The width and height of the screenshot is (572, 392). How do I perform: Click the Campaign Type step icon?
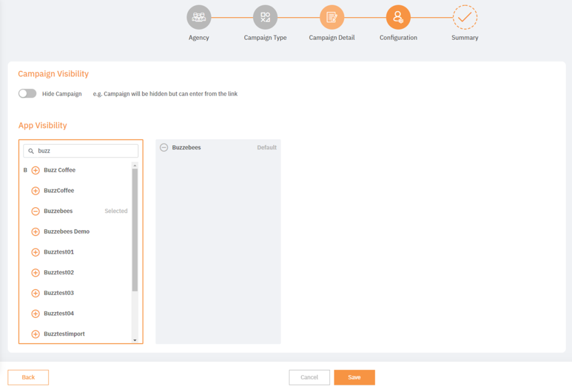pos(265,17)
